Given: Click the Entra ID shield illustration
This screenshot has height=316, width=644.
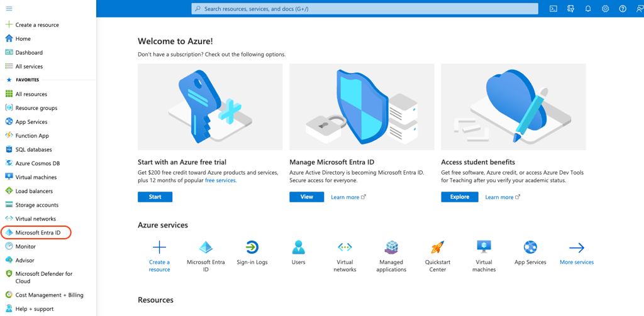Looking at the screenshot, I should pos(362,107).
